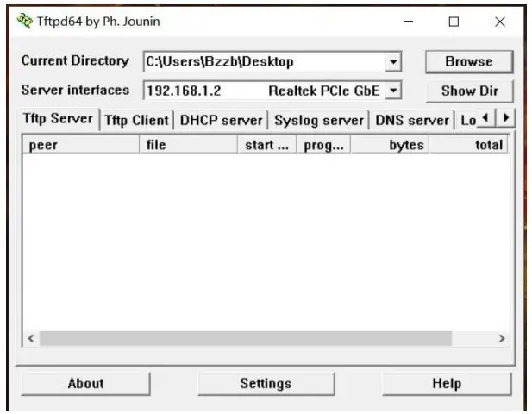Click the horizontal scrollbar thumb
Viewport: 532px width, 414px height.
point(246,338)
